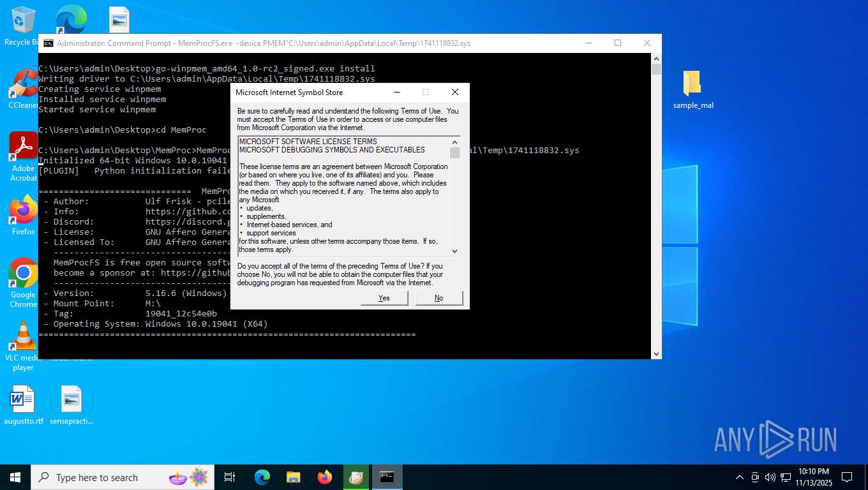Viewport: 868px width, 490px height.
Task: Show hidden system tray icons
Action: tap(740, 477)
